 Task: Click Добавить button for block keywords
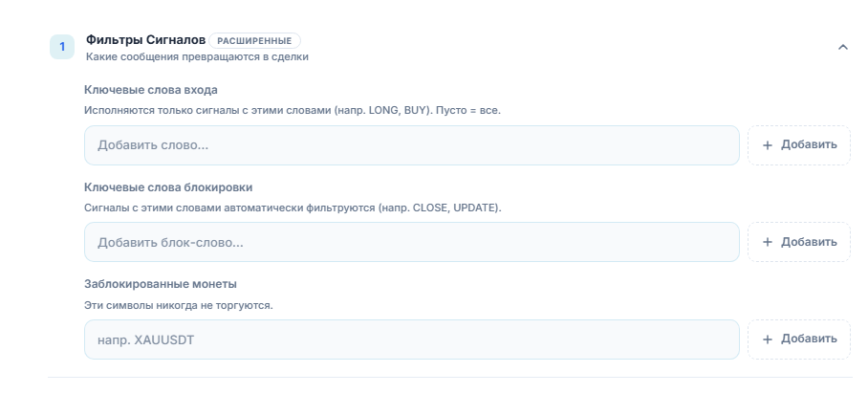(x=799, y=242)
